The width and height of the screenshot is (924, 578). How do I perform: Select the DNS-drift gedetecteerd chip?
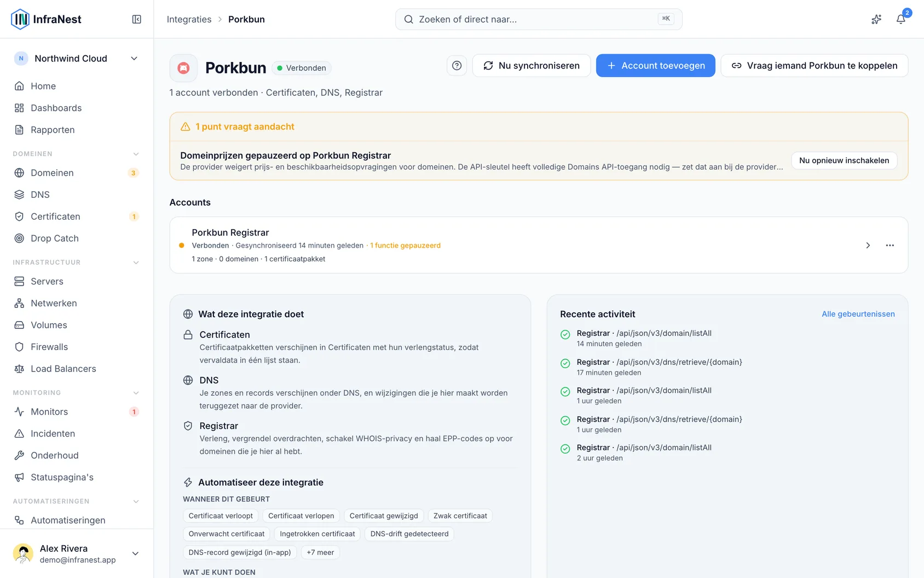(409, 534)
